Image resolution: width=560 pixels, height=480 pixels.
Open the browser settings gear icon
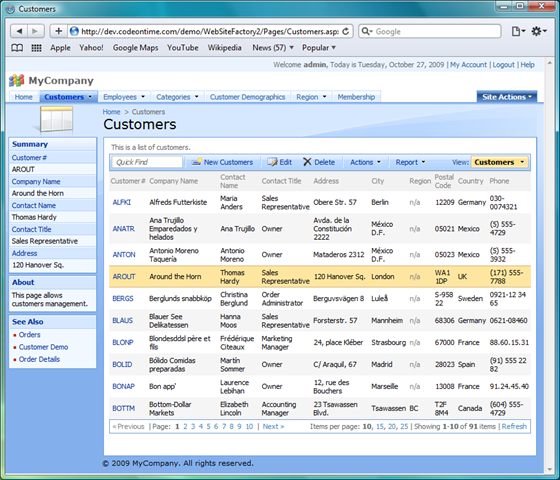click(539, 31)
